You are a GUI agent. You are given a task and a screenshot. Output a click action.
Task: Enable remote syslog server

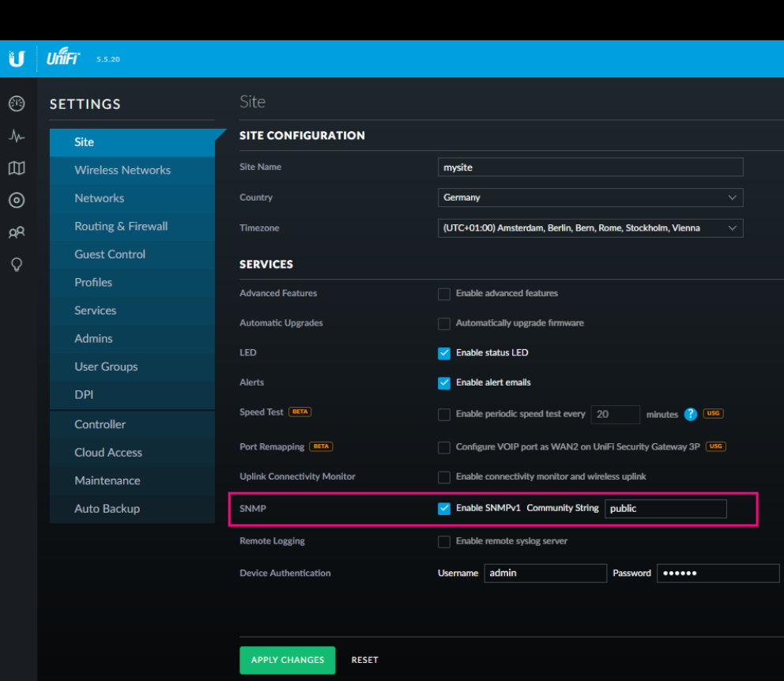pos(444,541)
